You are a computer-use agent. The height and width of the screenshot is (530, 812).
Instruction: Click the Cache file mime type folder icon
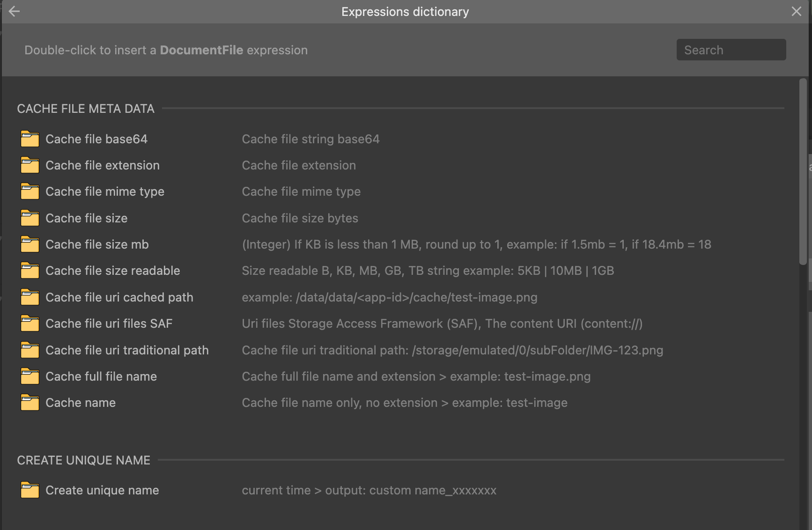pos(30,191)
